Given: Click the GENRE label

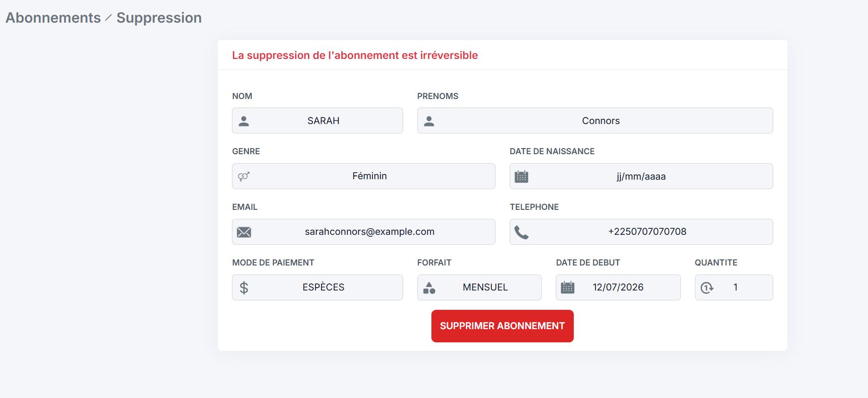Looking at the screenshot, I should coord(246,151).
